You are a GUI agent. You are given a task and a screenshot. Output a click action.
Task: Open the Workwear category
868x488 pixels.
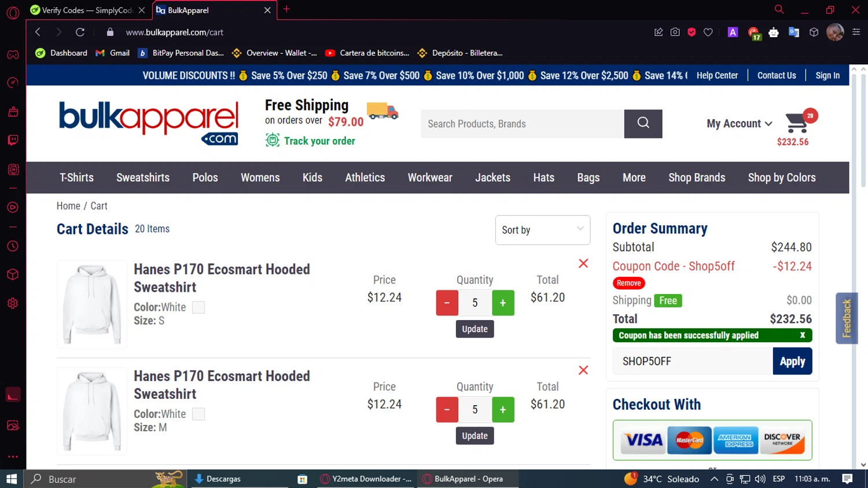[430, 178]
